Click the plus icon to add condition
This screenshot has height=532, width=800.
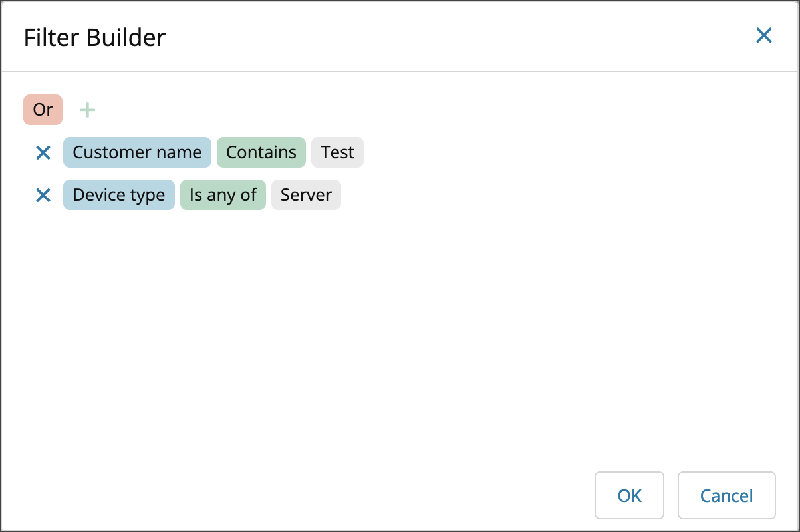tap(87, 110)
